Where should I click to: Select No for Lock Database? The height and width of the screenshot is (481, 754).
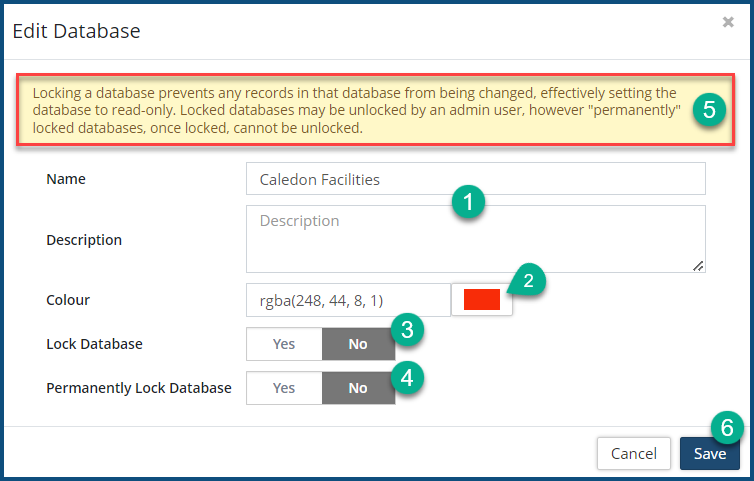click(x=357, y=344)
